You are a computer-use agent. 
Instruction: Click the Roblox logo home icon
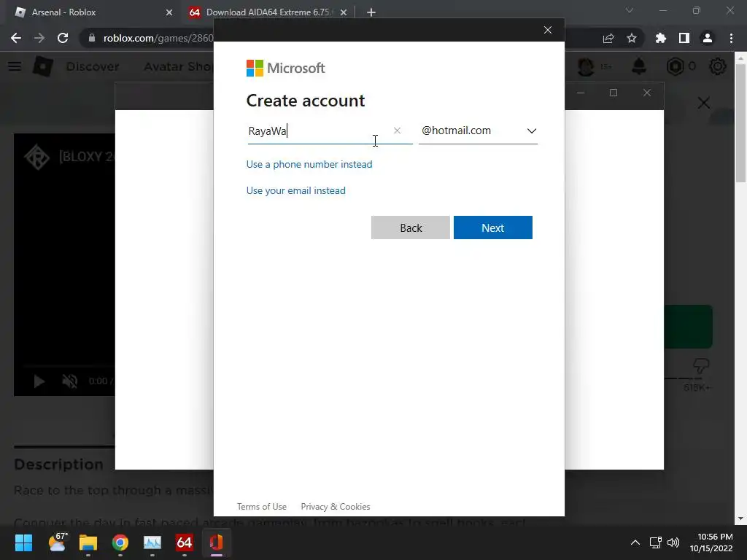click(x=43, y=66)
